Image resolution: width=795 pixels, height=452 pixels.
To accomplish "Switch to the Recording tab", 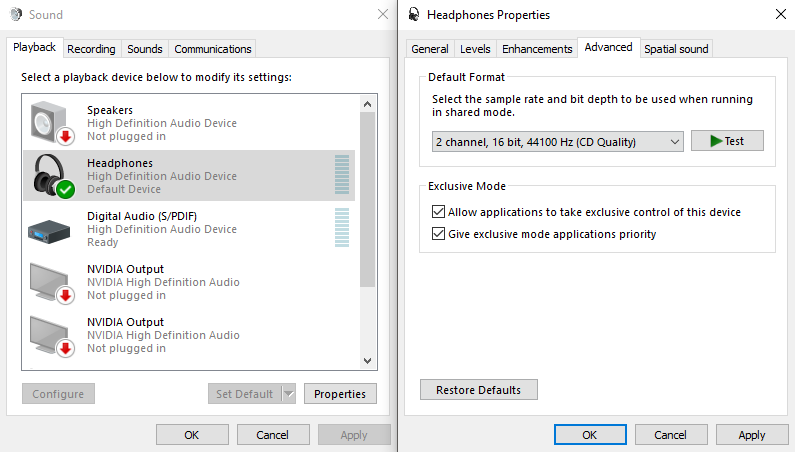I will (91, 49).
